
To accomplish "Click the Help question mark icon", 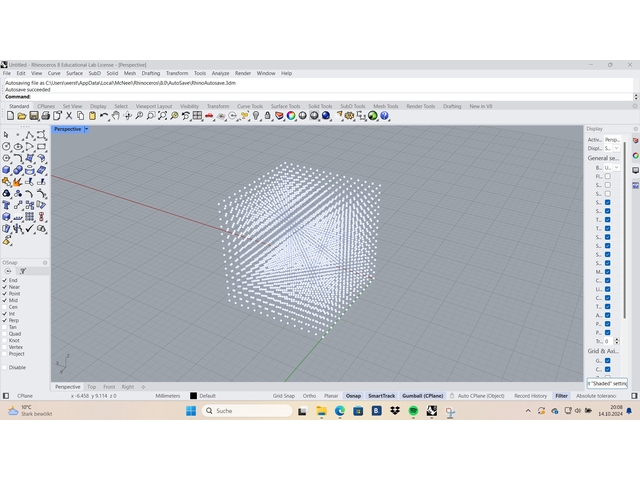I will 384,116.
